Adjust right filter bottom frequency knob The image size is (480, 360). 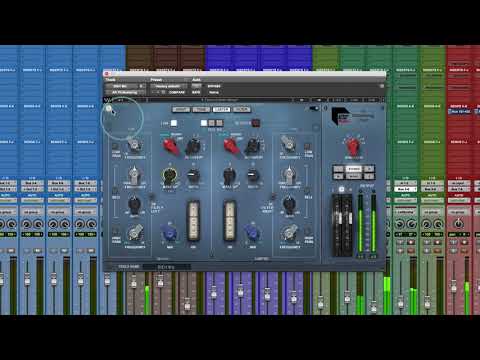289,232
